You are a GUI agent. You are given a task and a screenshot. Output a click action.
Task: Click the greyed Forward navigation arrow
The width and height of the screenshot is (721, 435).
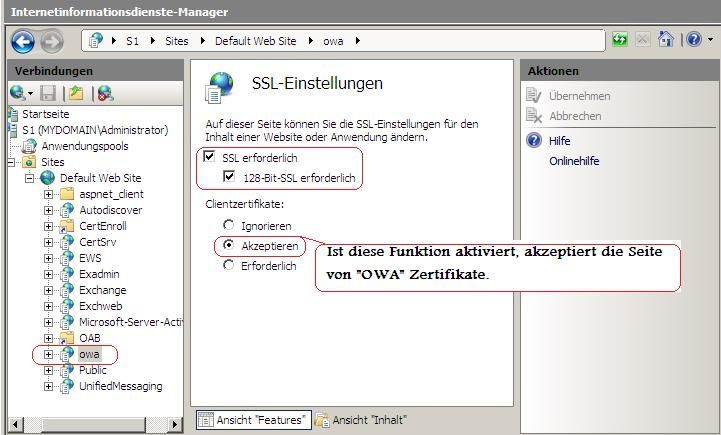[52, 42]
